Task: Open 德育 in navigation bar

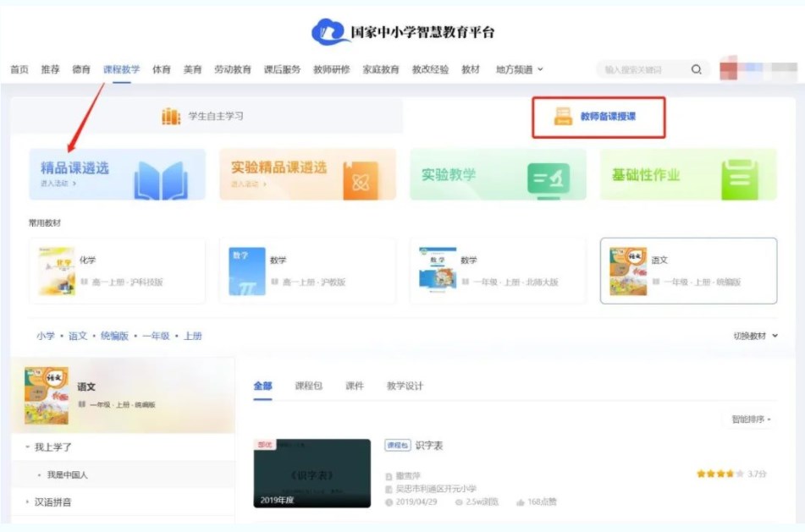Action: 81,69
